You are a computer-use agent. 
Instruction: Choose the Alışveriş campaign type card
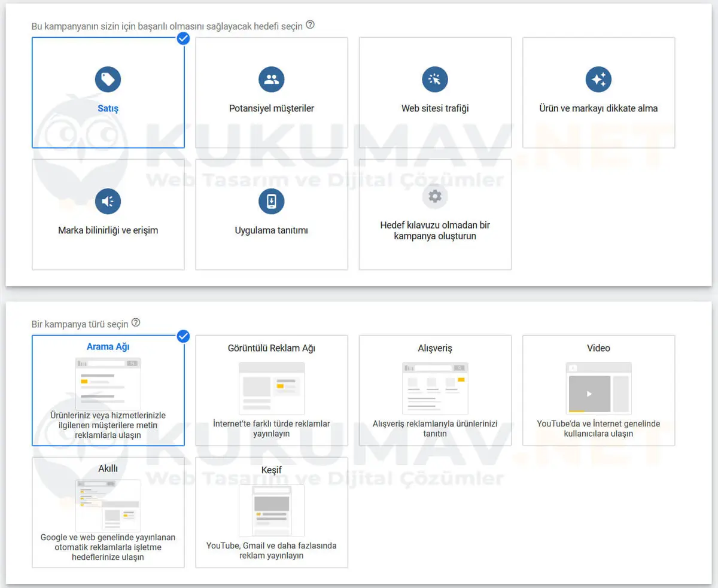pyautogui.click(x=435, y=391)
